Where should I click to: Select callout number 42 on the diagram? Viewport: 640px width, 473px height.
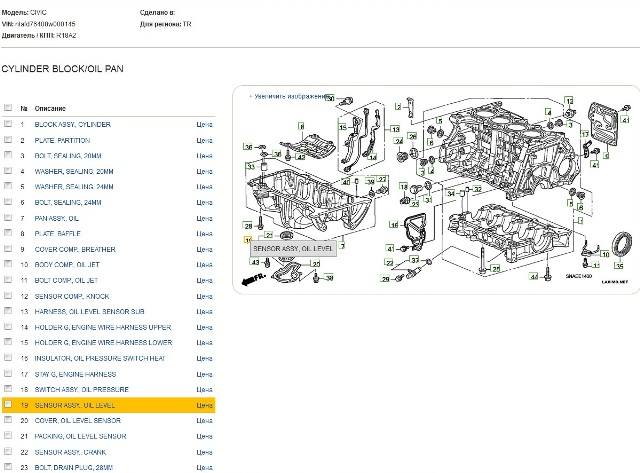(301, 157)
